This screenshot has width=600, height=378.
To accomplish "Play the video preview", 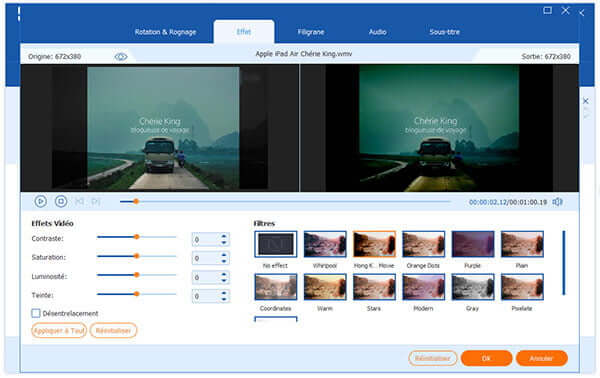I will click(x=41, y=201).
